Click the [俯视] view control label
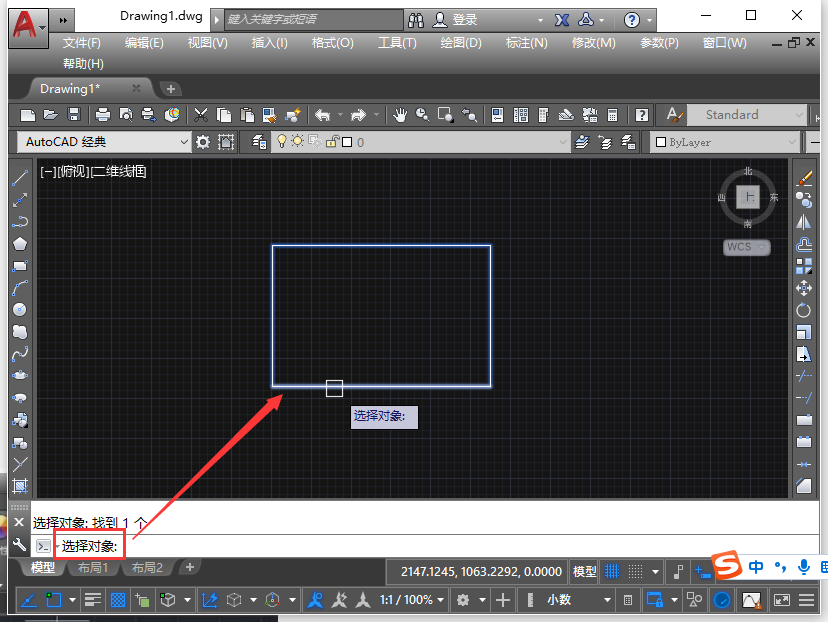Viewport: 828px width, 622px height. [x=73, y=172]
